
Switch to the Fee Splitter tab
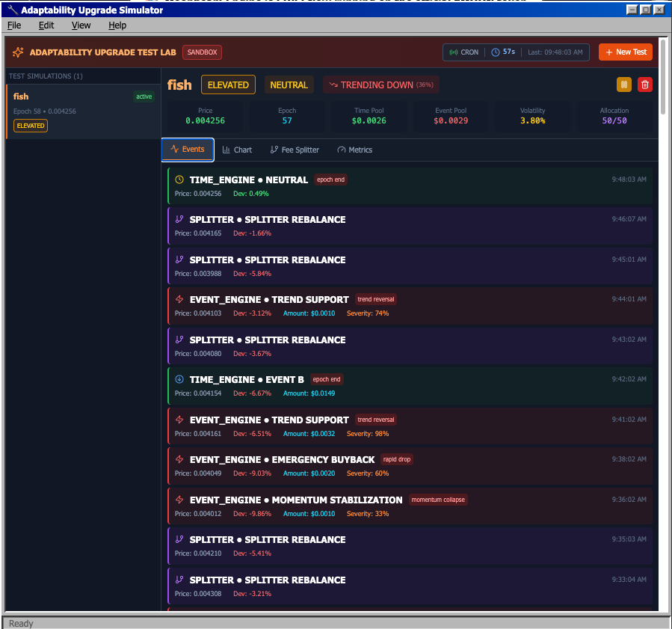[295, 150]
